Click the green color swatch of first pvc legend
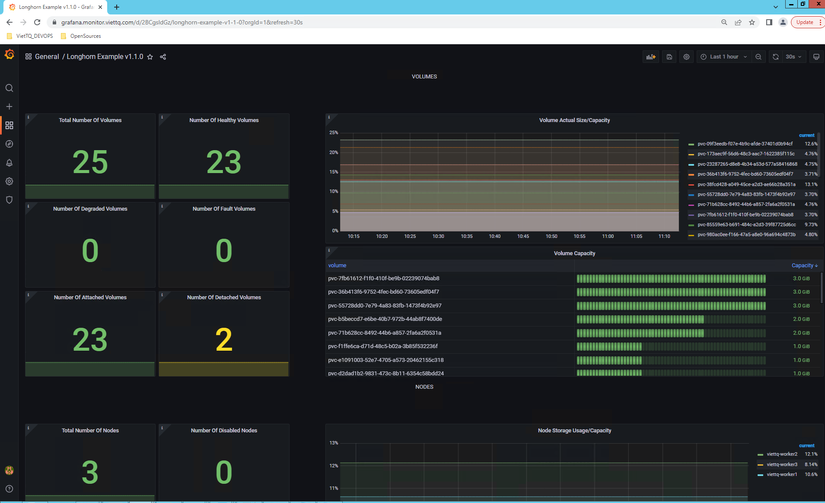This screenshot has width=825, height=503. pos(691,144)
